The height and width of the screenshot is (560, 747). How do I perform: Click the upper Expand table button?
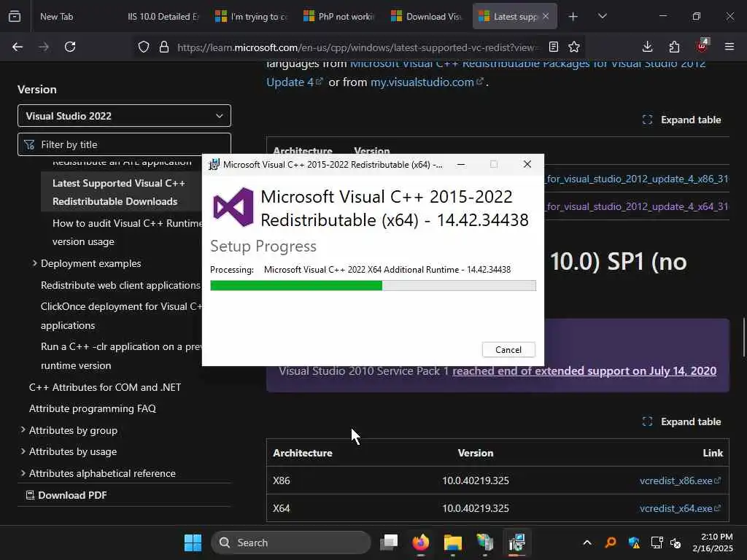(x=682, y=120)
